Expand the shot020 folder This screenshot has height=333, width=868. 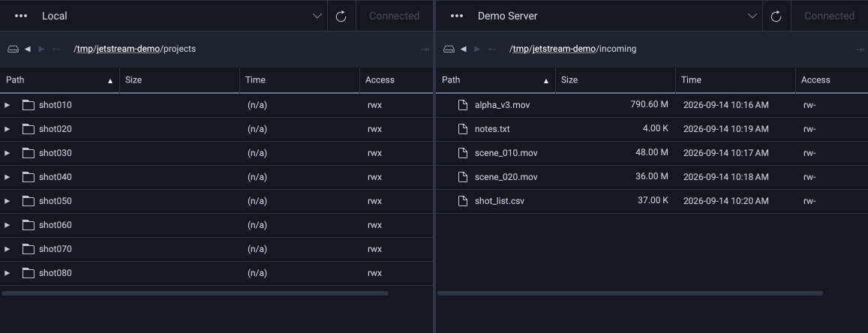click(x=8, y=129)
